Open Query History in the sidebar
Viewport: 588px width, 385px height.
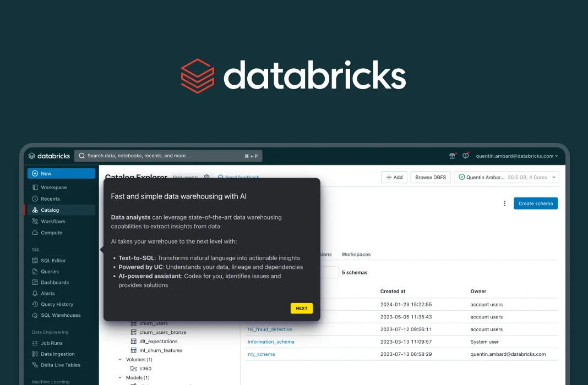(x=57, y=304)
